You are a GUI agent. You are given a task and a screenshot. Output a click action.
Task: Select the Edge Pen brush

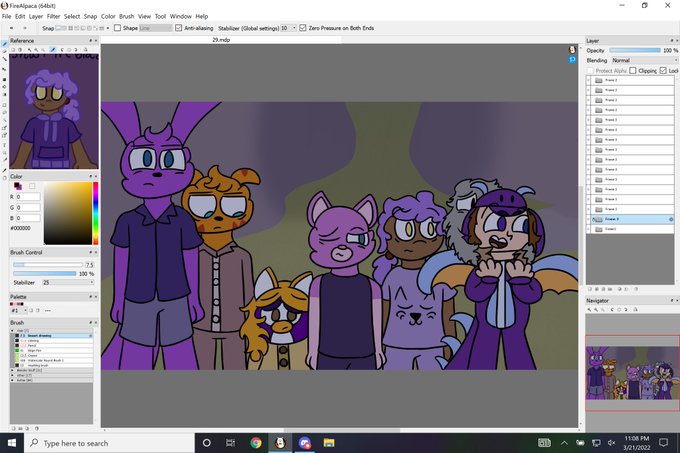click(52, 350)
